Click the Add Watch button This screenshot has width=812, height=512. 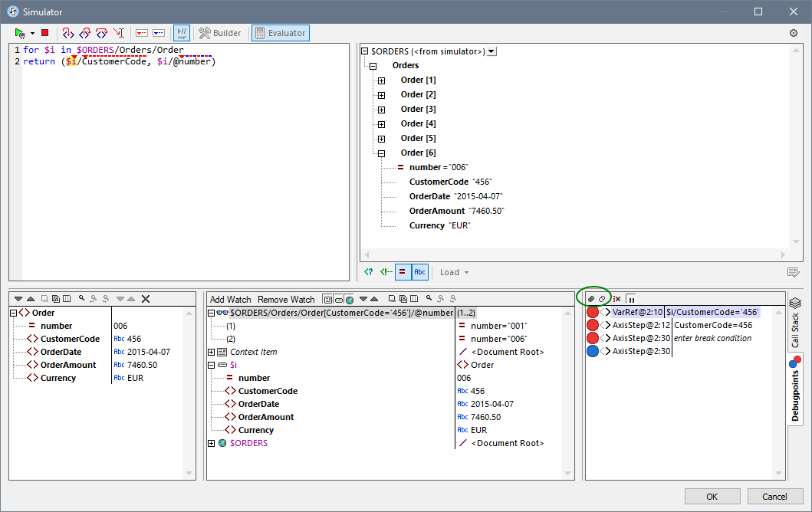[x=230, y=300]
